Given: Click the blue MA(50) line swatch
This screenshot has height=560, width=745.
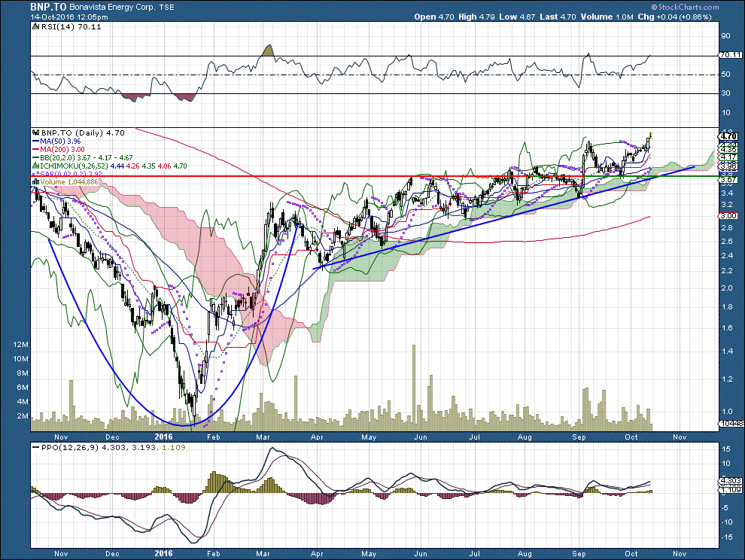Looking at the screenshot, I should (x=35, y=142).
